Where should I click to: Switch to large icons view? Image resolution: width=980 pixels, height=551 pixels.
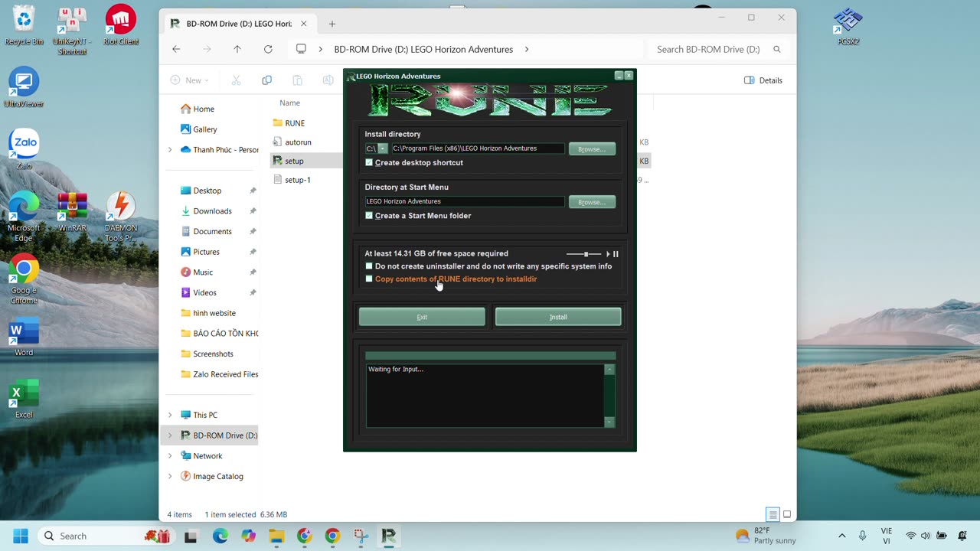tap(786, 514)
